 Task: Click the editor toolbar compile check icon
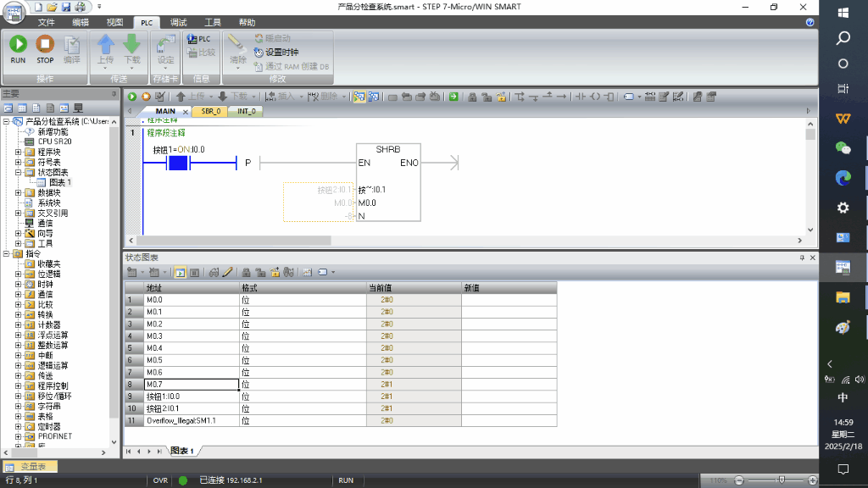pyautogui.click(x=160, y=97)
